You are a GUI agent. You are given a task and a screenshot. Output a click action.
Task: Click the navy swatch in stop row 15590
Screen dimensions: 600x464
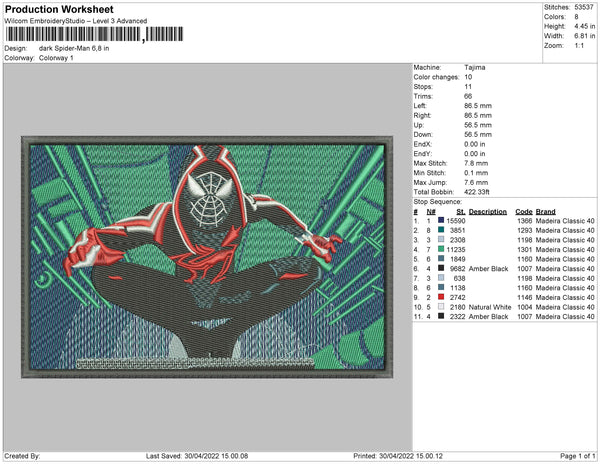(441, 220)
